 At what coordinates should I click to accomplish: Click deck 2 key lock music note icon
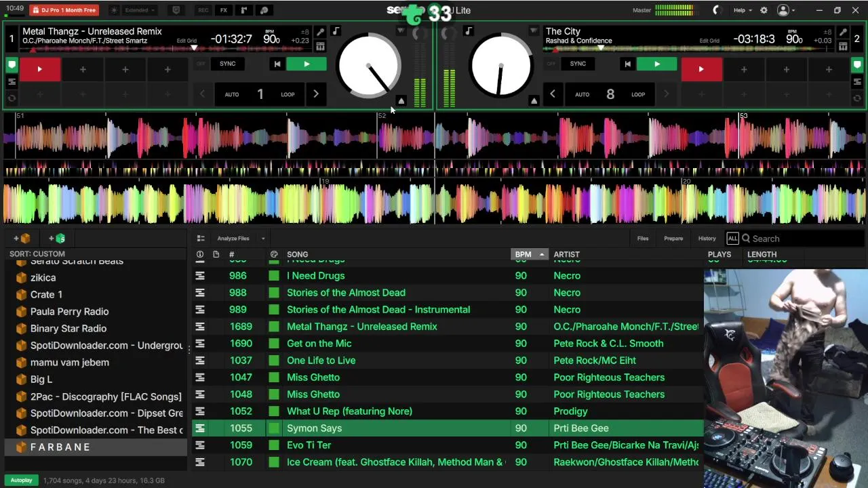[469, 31]
